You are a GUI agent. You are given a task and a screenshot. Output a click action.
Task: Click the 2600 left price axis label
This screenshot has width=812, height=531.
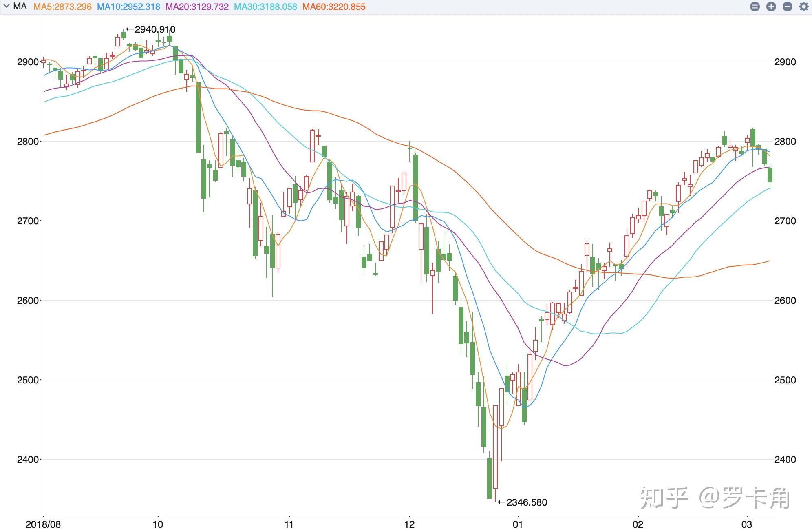(x=28, y=301)
